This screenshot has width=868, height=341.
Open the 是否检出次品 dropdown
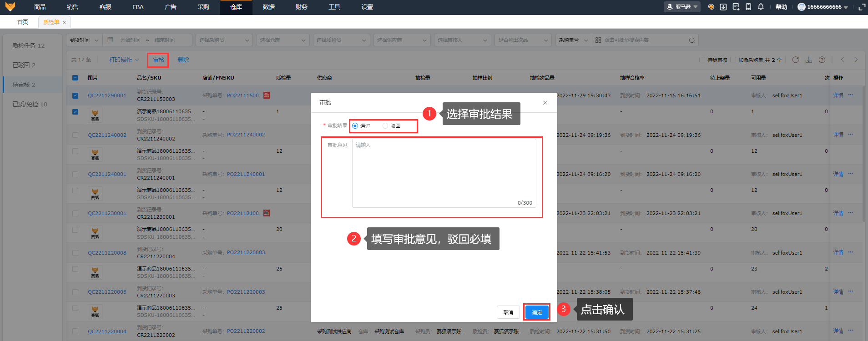tap(523, 40)
